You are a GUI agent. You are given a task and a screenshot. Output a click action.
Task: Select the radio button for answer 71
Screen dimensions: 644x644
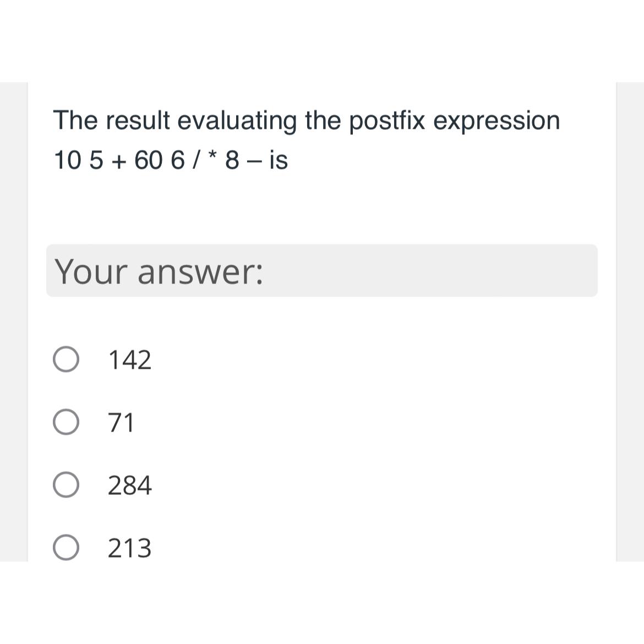[67, 422]
